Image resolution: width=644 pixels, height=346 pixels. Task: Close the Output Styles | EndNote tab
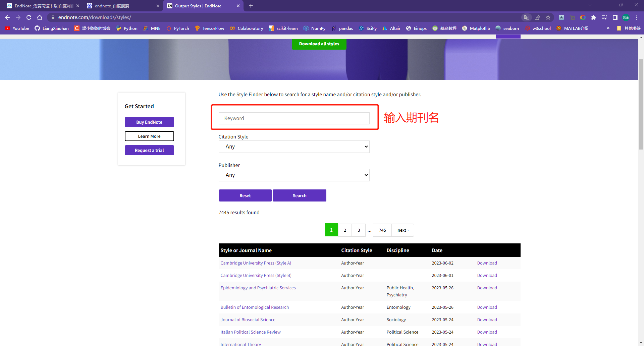(x=238, y=6)
